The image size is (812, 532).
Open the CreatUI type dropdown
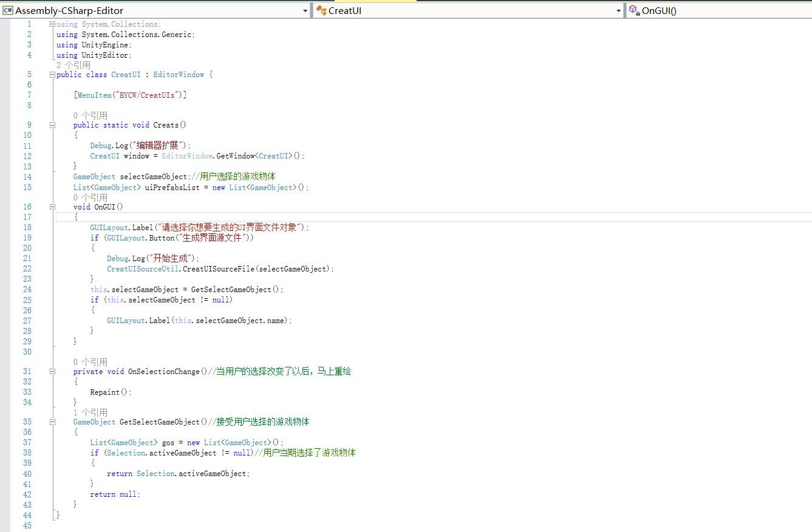[x=618, y=10]
